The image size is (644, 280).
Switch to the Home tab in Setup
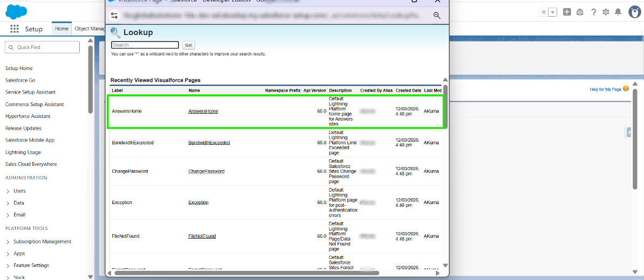[x=61, y=29]
